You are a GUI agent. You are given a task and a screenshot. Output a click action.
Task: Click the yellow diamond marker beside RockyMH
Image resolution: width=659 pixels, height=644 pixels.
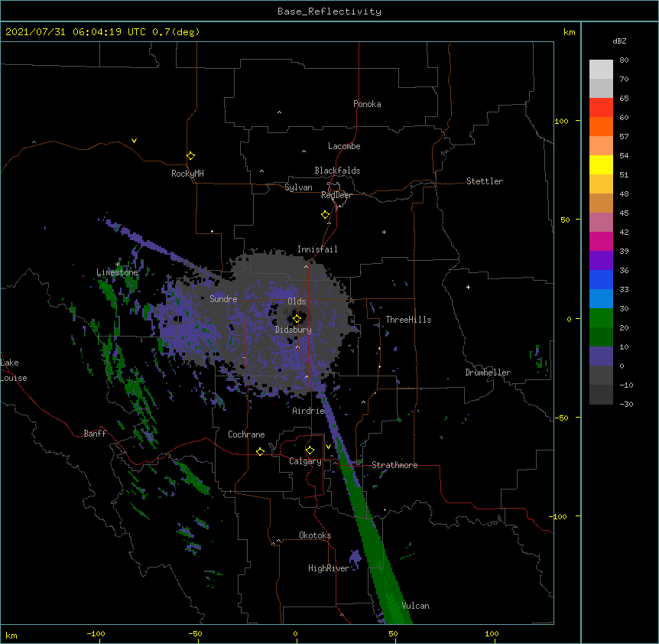[x=191, y=156]
